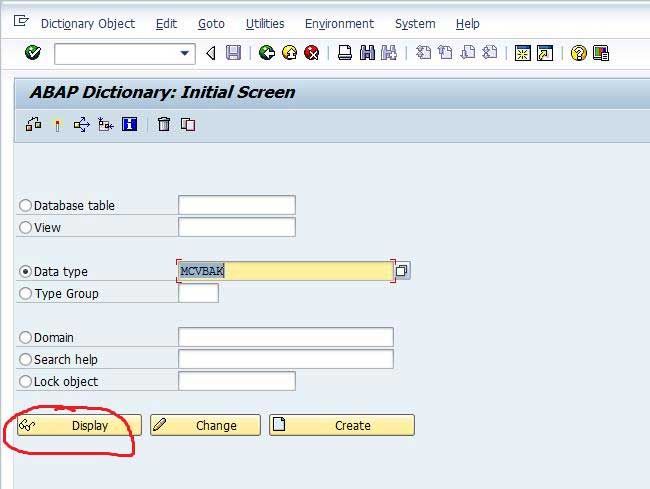Click the Display button
This screenshot has width=650, height=489.
coord(79,425)
